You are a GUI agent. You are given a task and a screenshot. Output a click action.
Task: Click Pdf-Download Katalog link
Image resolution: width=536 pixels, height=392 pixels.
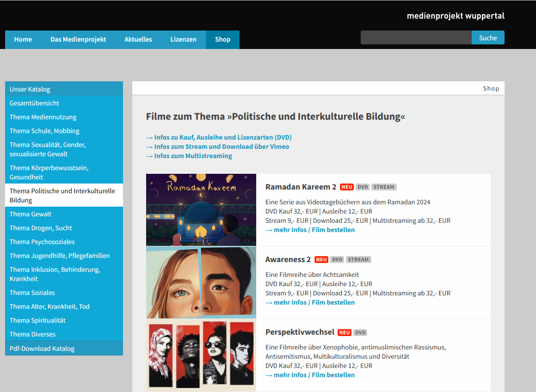coord(64,348)
